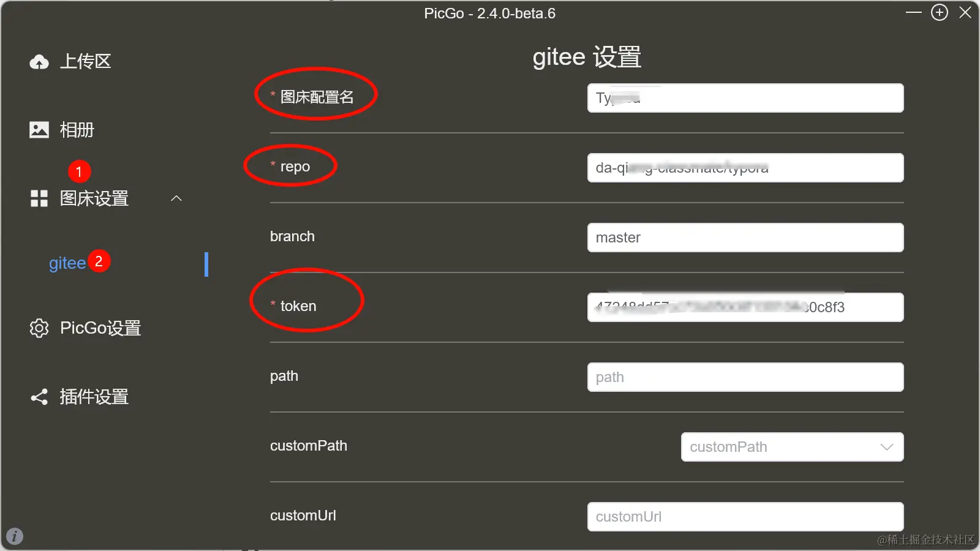Open the 相册 album section
Screen dimensions: 980x551
click(77, 130)
